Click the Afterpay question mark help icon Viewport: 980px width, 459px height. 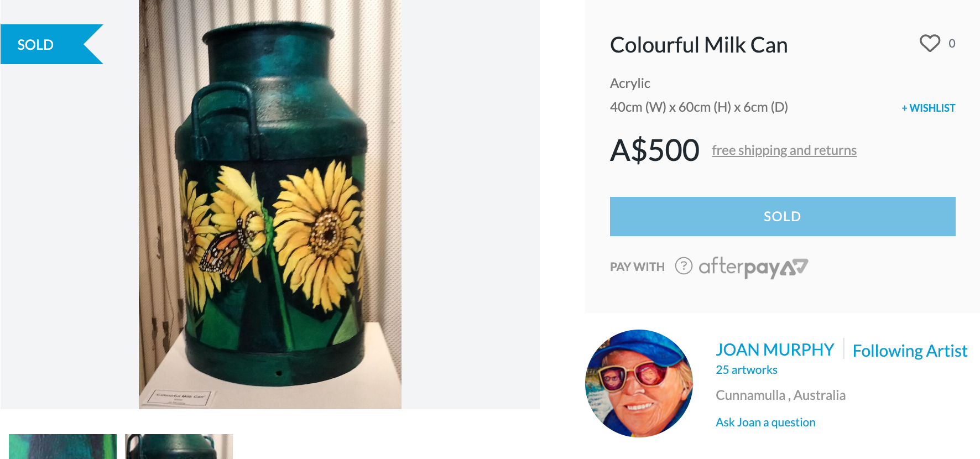(684, 266)
